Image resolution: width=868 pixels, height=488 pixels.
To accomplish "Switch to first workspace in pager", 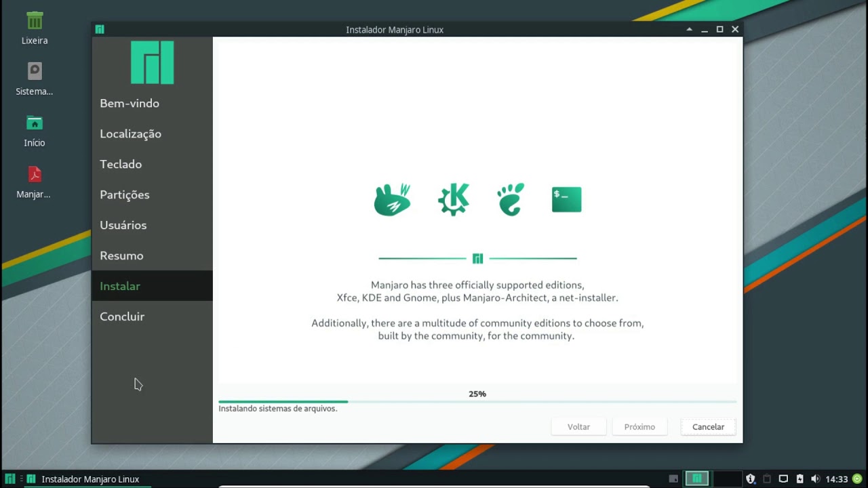I will click(x=696, y=479).
